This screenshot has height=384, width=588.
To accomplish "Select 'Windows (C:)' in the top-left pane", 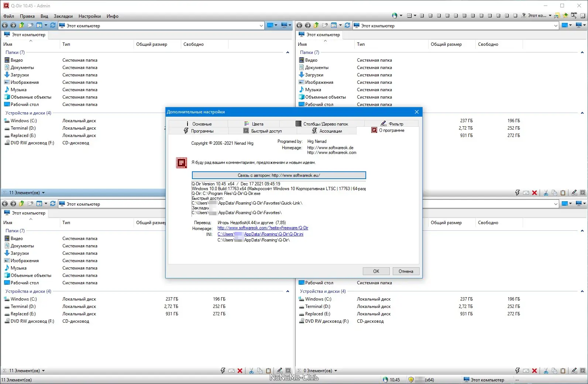I will pos(24,121).
